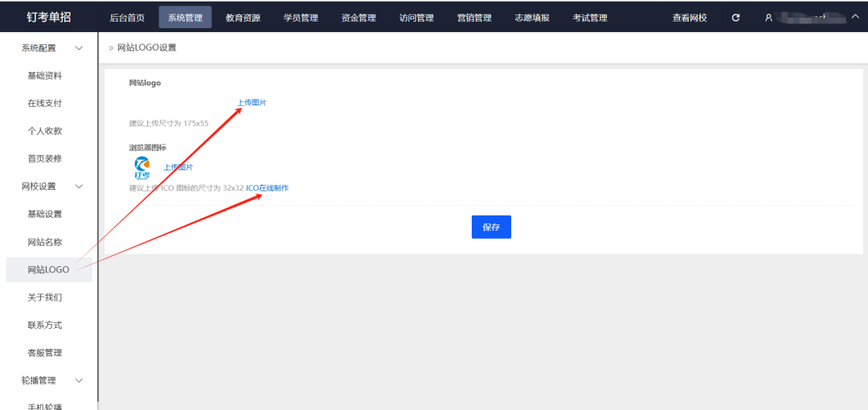Go to 后台首页 in the top menu

127,18
